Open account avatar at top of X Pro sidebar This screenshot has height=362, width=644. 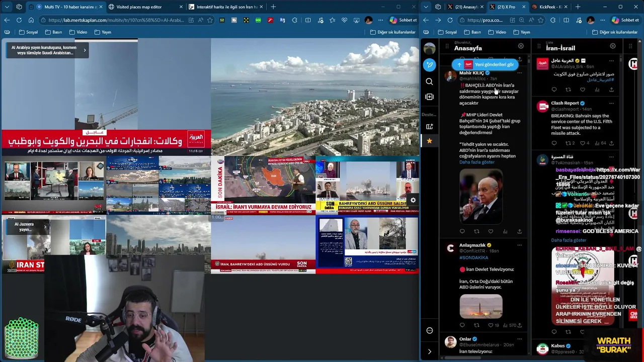click(429, 48)
